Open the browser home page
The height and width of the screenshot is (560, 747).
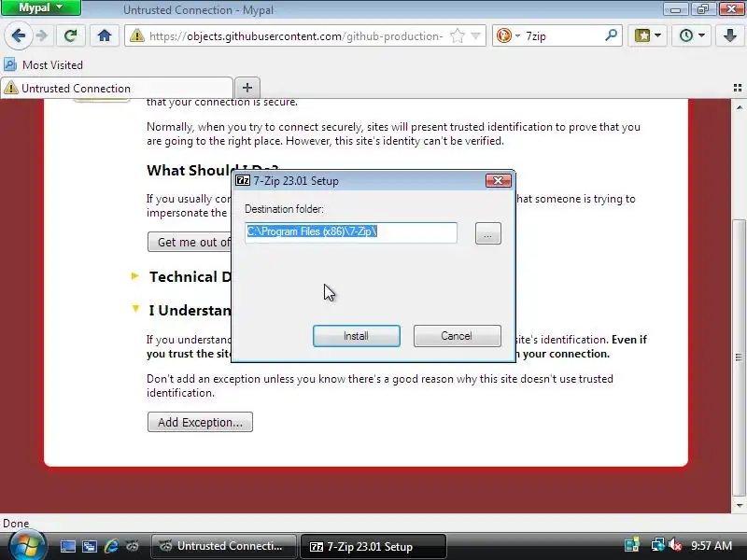pos(105,35)
